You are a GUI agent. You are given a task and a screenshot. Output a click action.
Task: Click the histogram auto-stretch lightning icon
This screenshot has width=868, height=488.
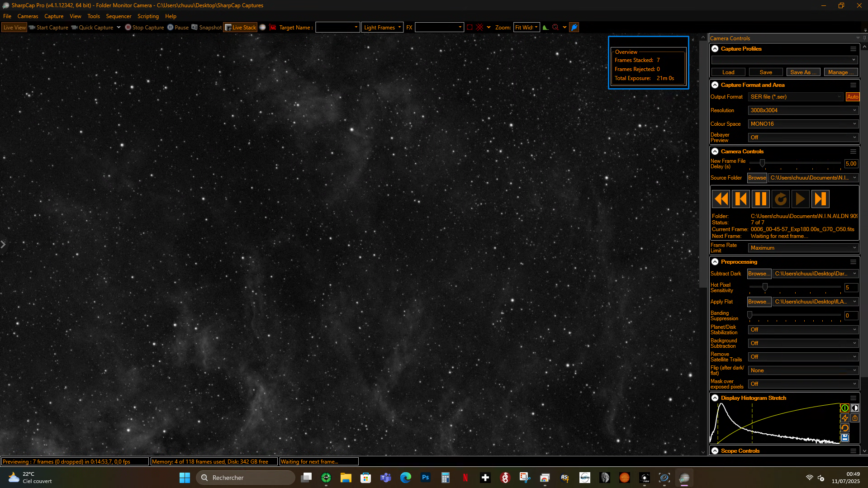tap(844, 418)
